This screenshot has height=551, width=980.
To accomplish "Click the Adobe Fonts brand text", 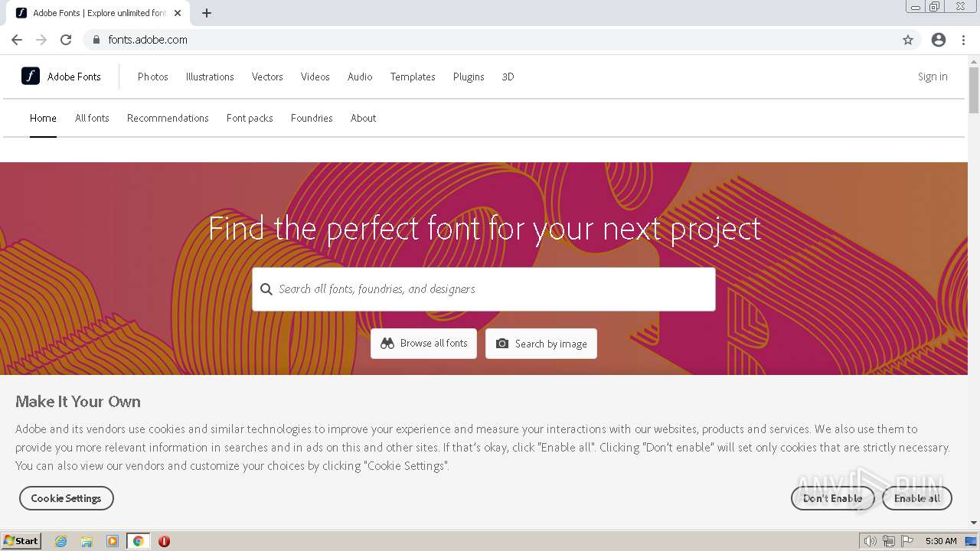I will (74, 77).
